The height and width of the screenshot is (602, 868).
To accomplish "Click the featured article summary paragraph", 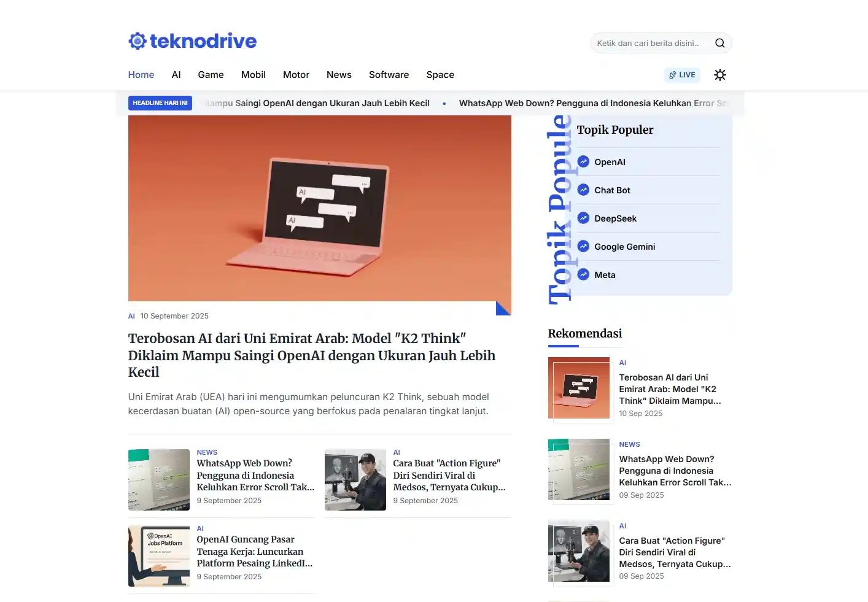I will click(308, 404).
